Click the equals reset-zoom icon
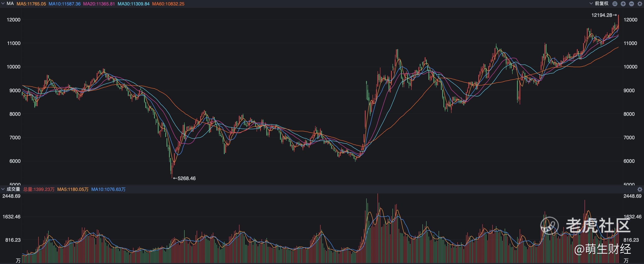This screenshot has height=264, width=644. [x=615, y=4]
